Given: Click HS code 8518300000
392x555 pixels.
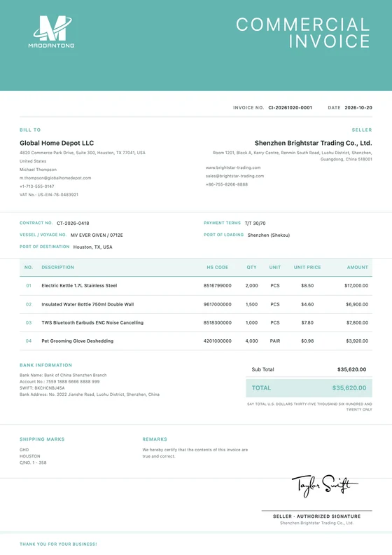Looking at the screenshot, I should (x=218, y=323).
